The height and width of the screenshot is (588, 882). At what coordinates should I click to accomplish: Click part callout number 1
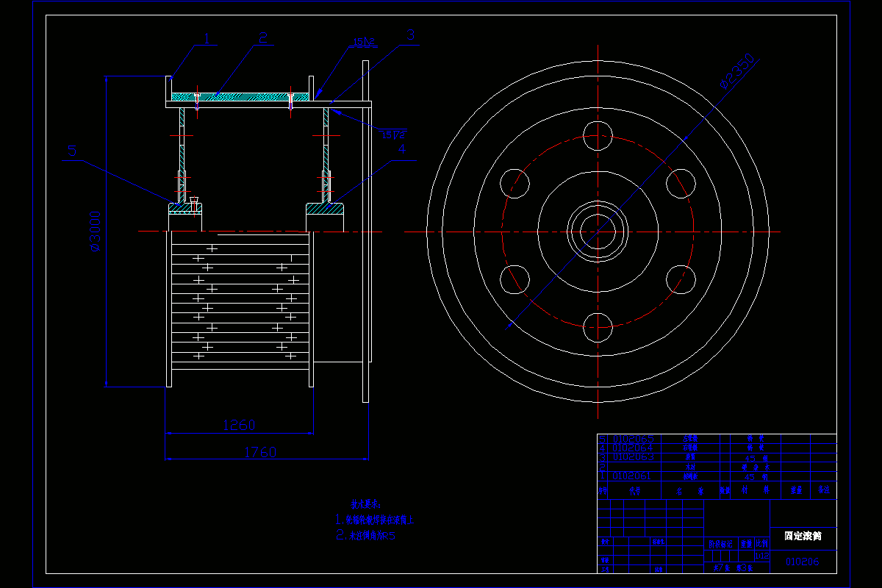coord(207,38)
